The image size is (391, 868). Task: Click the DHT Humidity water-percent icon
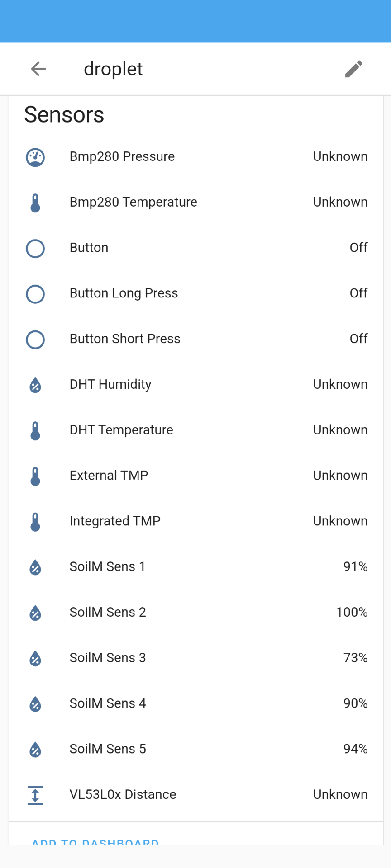35,385
